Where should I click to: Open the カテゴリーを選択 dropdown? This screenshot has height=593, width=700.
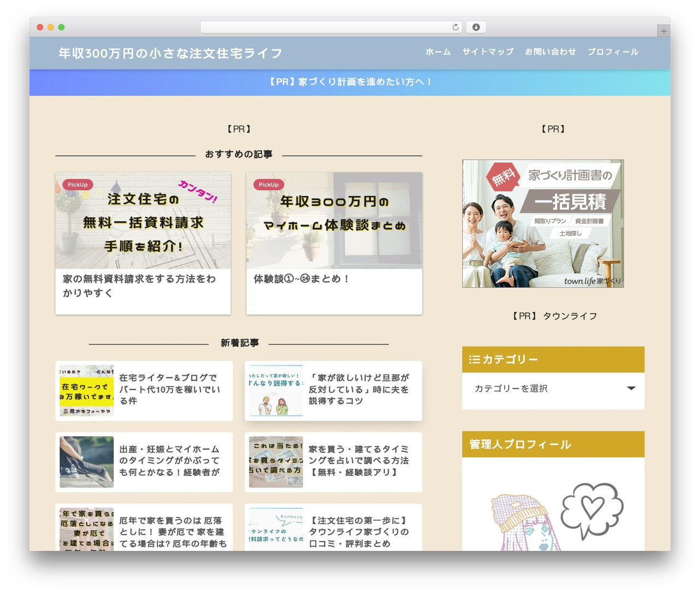(x=553, y=388)
